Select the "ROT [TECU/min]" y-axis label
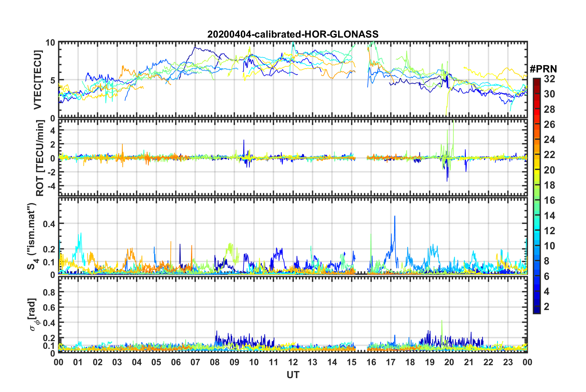Viewport: 586px width, 392px height. (x=40, y=158)
